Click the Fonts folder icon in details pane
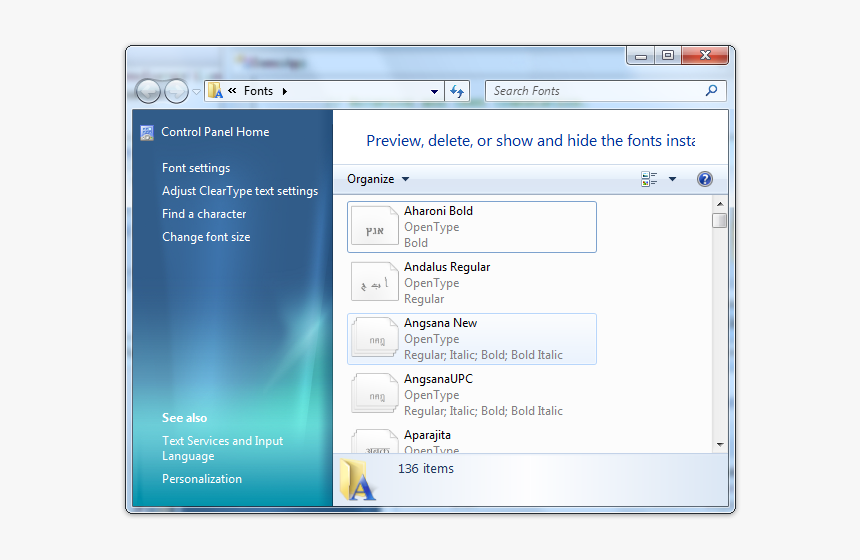 pyautogui.click(x=357, y=480)
